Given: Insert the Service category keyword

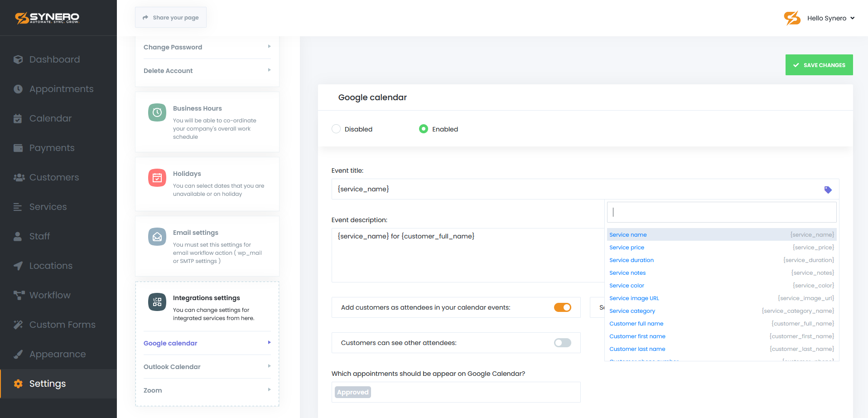Looking at the screenshot, I should 721,311.
